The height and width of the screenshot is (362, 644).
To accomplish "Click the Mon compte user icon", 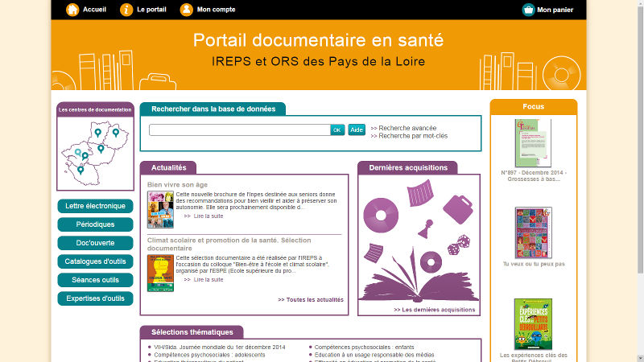I will [x=187, y=10].
